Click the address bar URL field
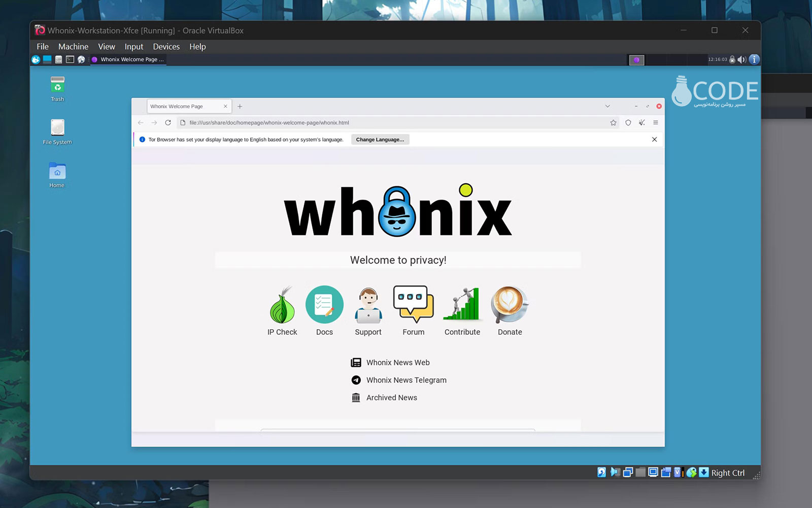The image size is (812, 508). point(398,122)
